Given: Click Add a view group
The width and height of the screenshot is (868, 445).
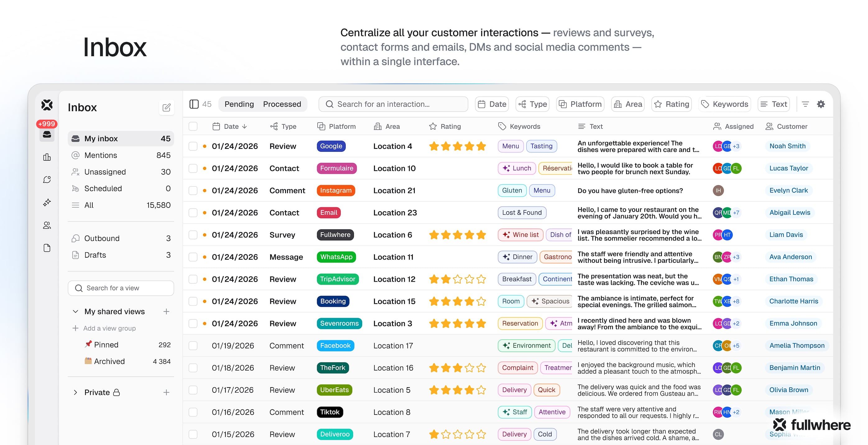Looking at the screenshot, I should pyautogui.click(x=109, y=328).
